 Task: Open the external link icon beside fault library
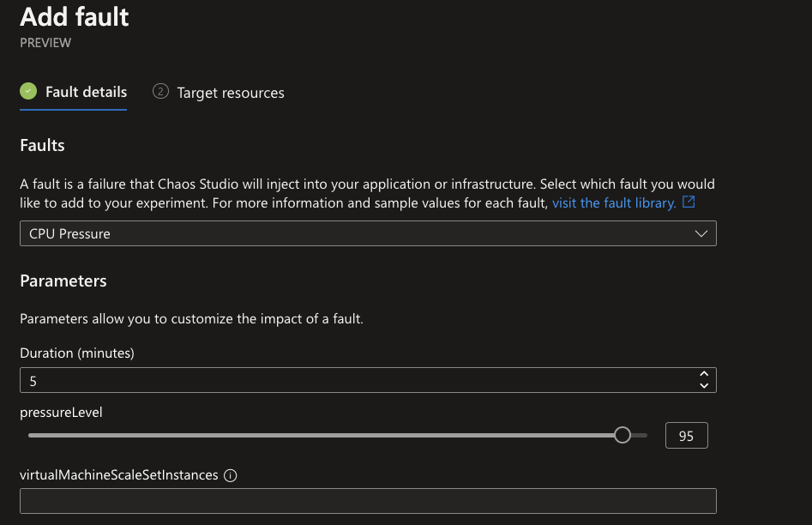[689, 202]
